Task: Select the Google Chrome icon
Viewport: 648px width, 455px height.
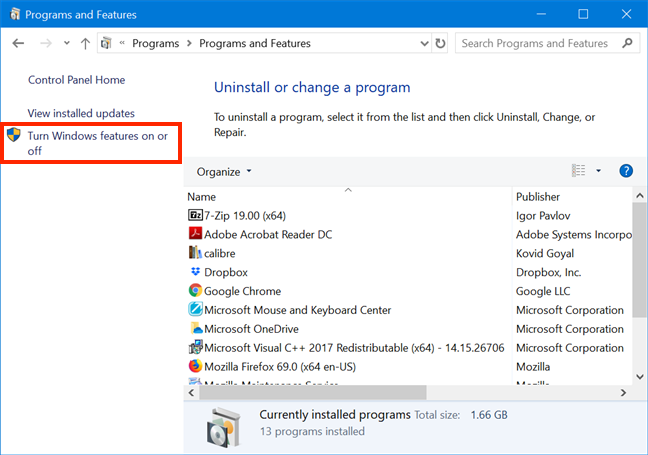Action: 195,291
